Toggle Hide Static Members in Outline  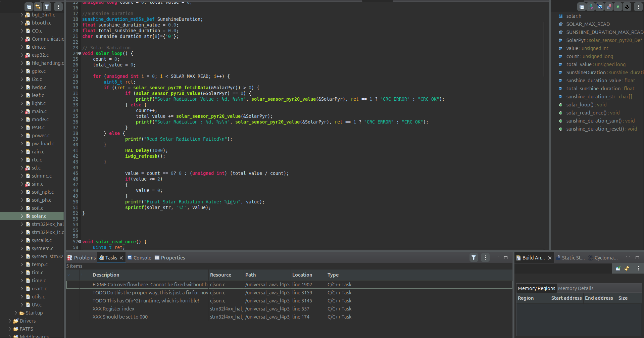coord(609,7)
